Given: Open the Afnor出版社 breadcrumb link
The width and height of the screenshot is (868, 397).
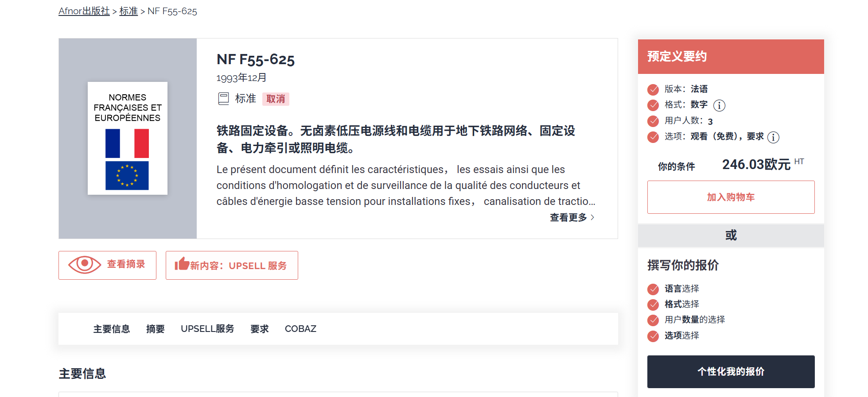Looking at the screenshot, I should [x=84, y=11].
